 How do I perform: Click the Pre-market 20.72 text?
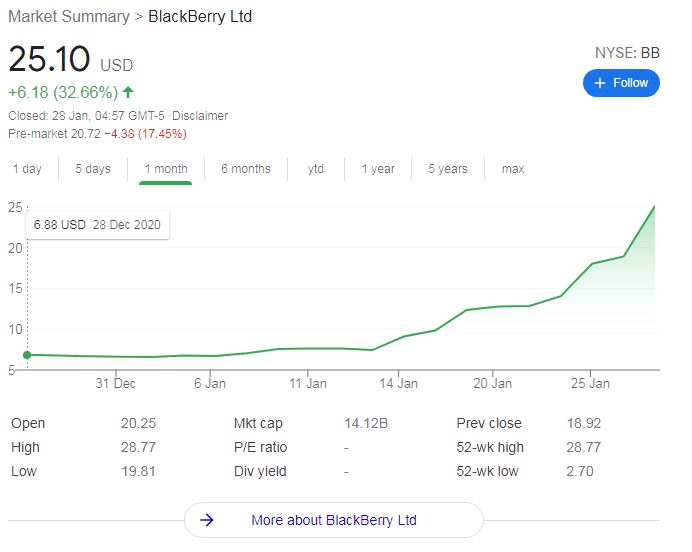pos(55,134)
